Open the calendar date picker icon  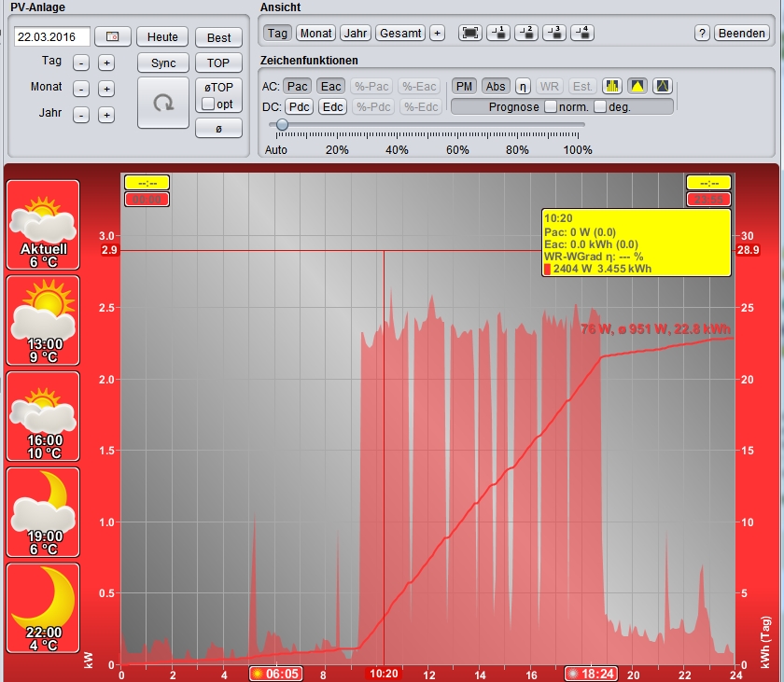(113, 37)
